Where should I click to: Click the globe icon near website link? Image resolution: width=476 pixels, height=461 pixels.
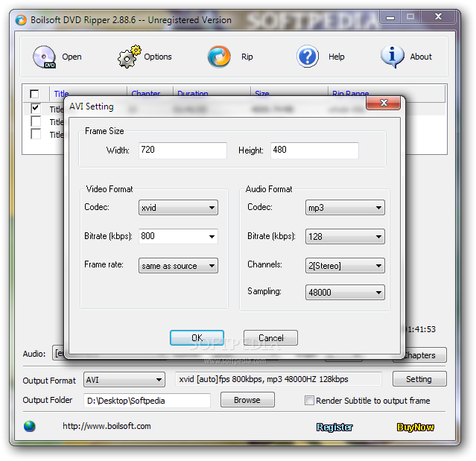coord(30,426)
